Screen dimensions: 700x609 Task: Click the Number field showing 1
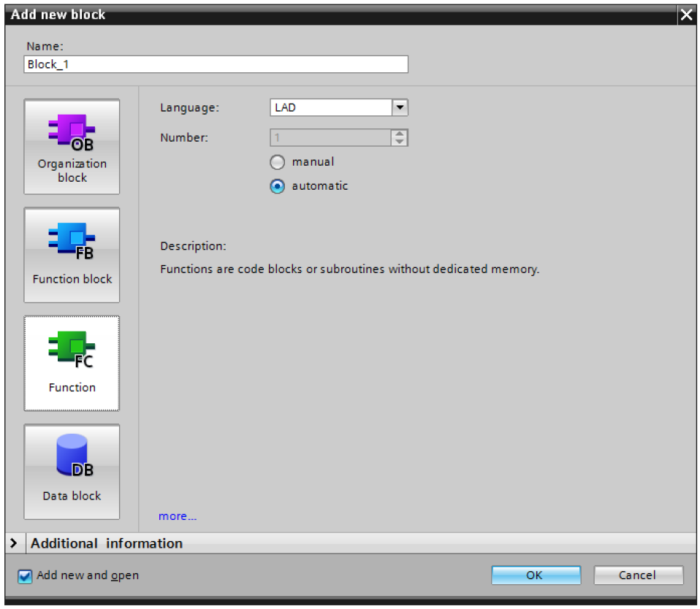330,137
